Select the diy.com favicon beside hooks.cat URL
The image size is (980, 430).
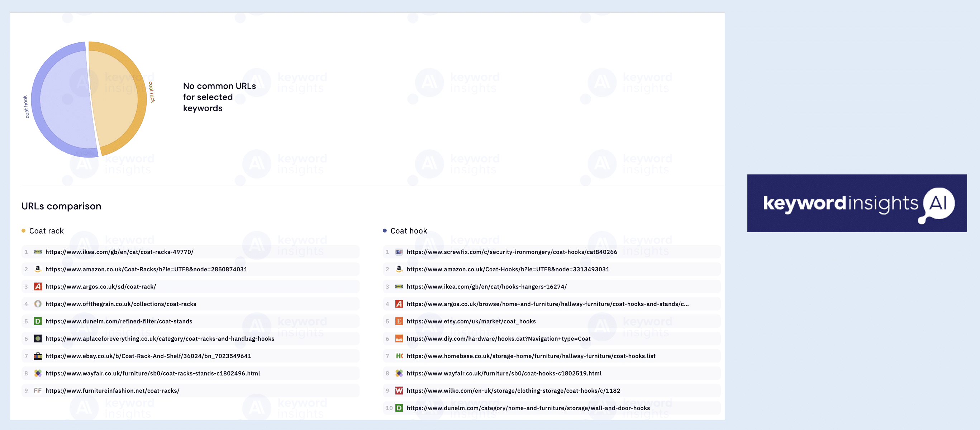coord(399,338)
